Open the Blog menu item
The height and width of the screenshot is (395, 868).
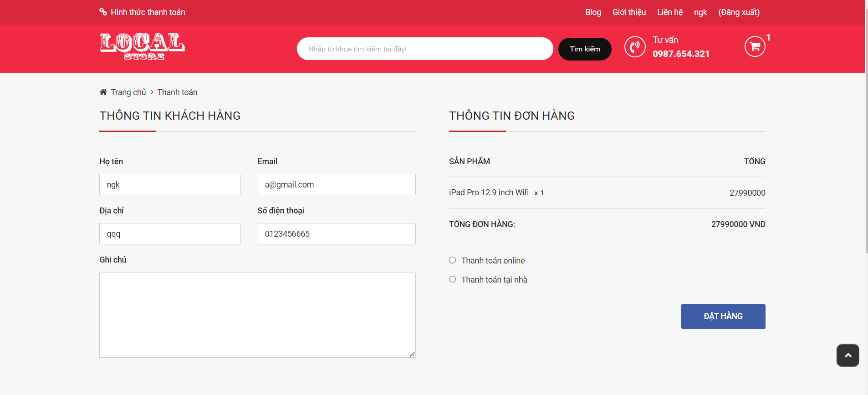(x=593, y=12)
